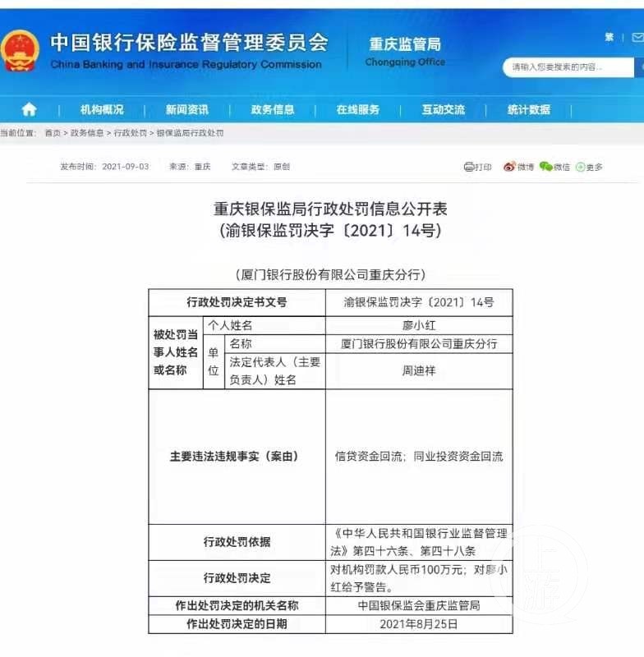Click 作出处罚决定的日期 label cell
The image size is (644, 657).
point(237,624)
